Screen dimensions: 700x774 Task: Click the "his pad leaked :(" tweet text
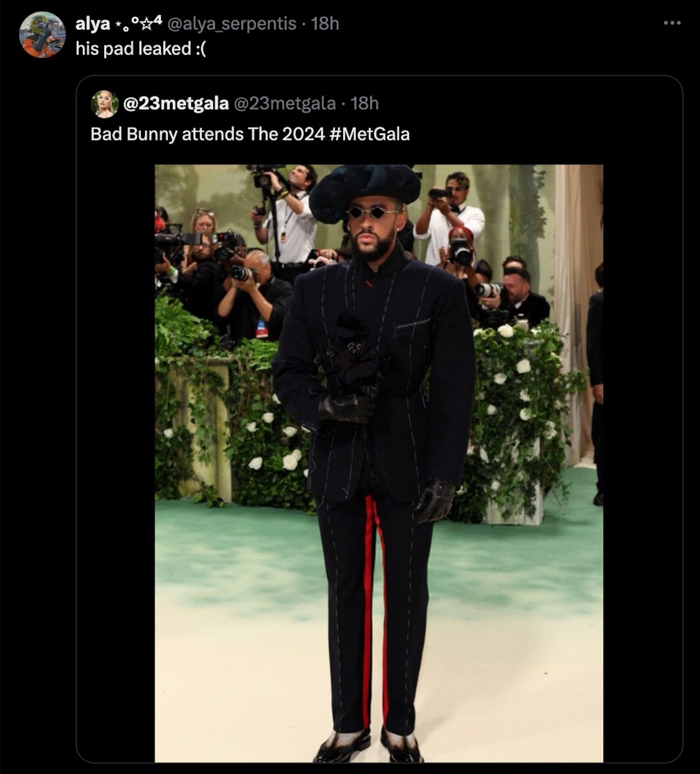(140, 49)
